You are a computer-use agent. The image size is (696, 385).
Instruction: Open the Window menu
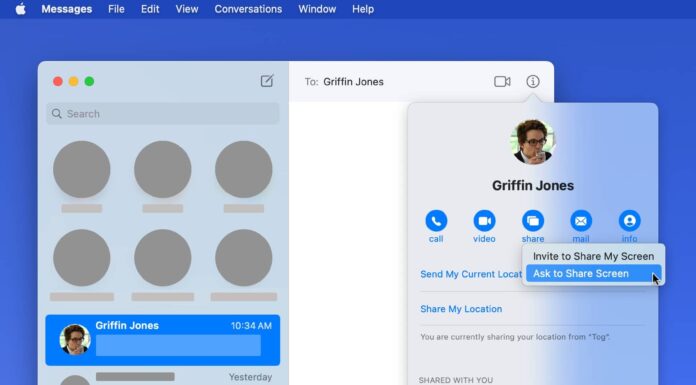click(x=317, y=9)
